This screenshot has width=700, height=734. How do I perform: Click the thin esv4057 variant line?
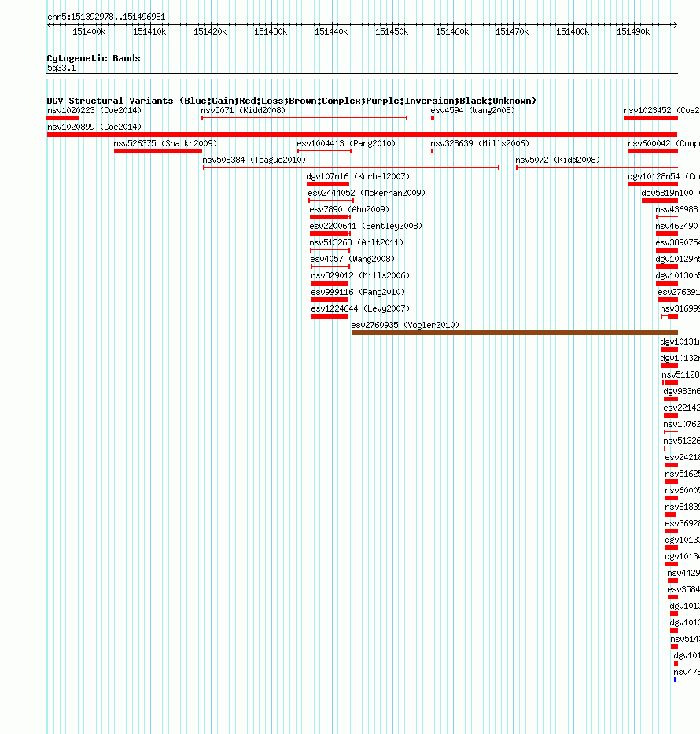330,267
